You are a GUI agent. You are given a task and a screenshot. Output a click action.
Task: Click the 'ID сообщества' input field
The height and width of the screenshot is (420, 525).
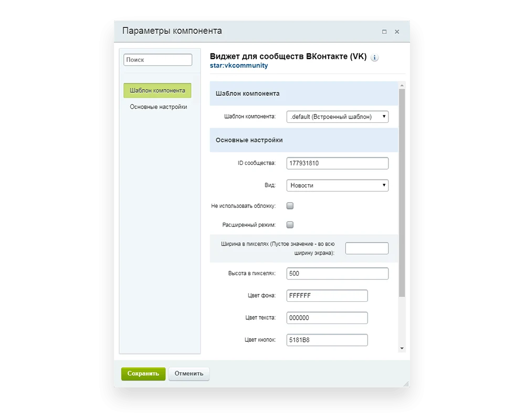[x=338, y=163]
